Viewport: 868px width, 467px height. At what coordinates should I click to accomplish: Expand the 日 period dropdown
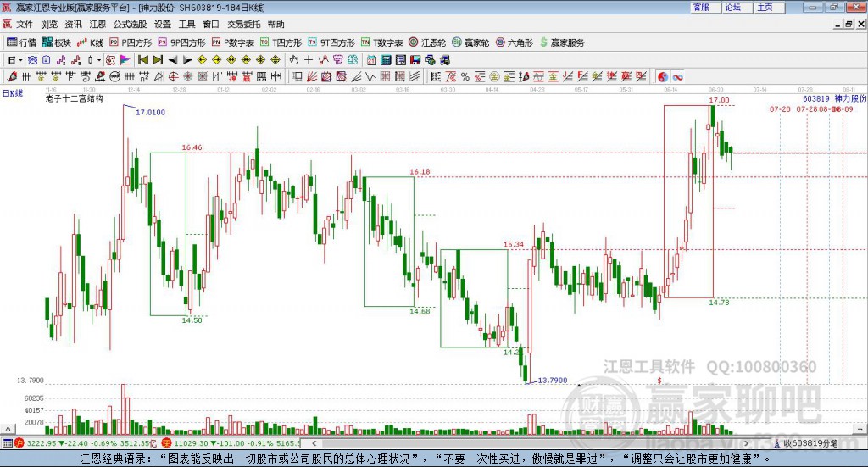click(20, 60)
